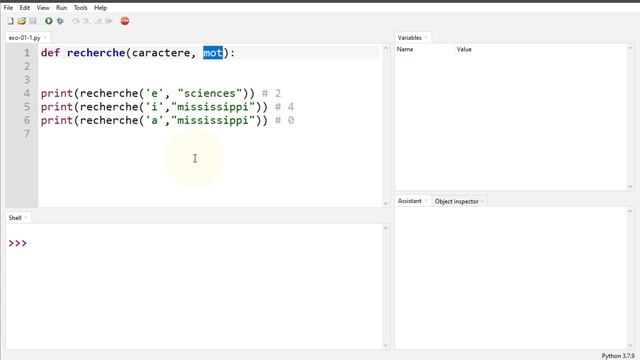The width and height of the screenshot is (640, 360).
Task: Open the Help menu
Action: click(100, 8)
